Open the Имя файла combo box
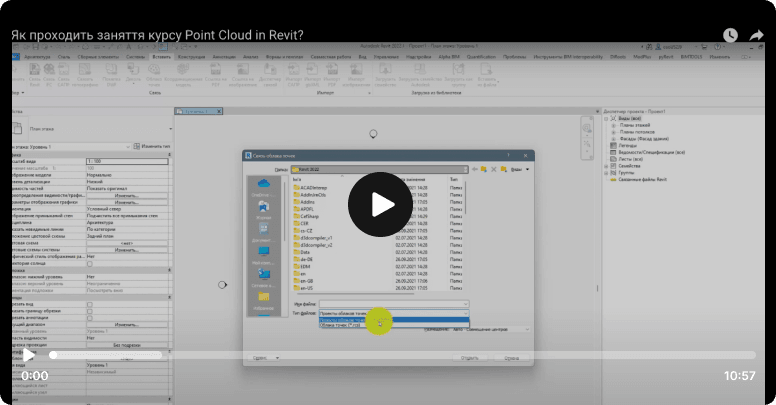This screenshot has width=776, height=405. coord(393,304)
